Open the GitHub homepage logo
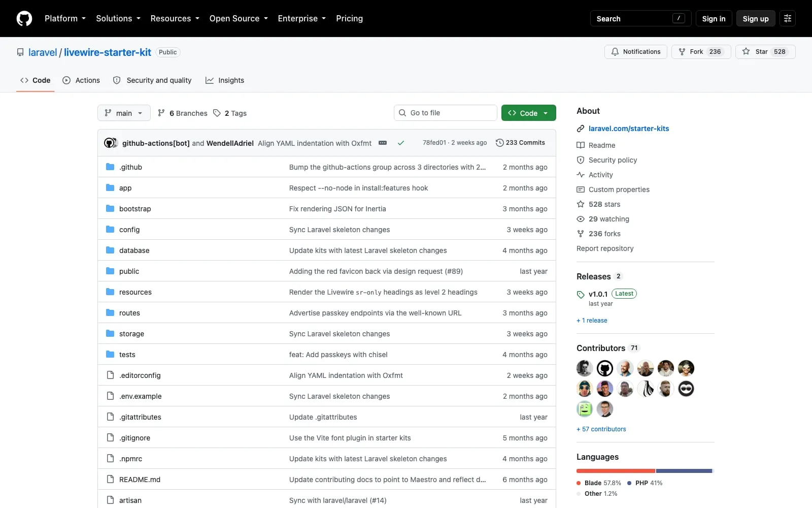The height and width of the screenshot is (508, 812). click(24, 18)
